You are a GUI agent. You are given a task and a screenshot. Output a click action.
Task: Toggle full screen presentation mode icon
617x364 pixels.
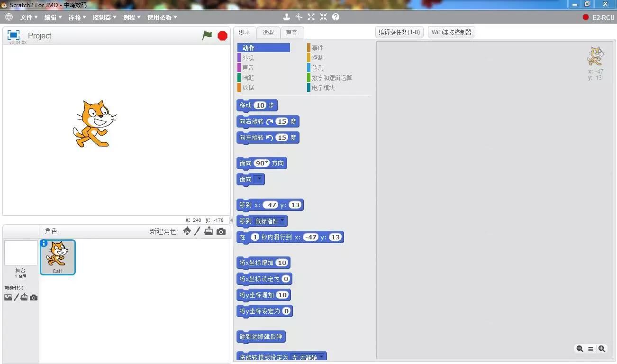[x=13, y=35]
